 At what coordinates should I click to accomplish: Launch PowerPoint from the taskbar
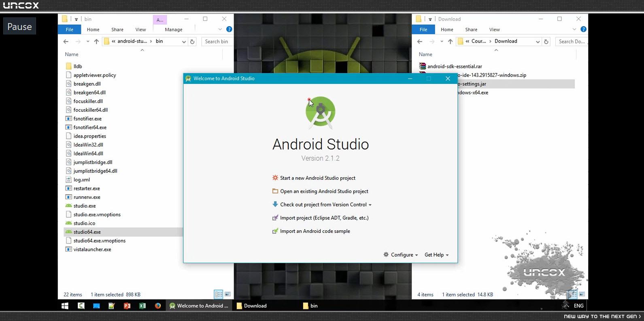127,306
